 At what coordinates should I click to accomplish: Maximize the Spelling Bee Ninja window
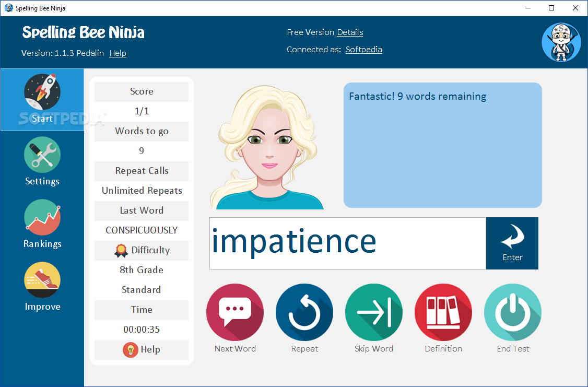pos(551,8)
